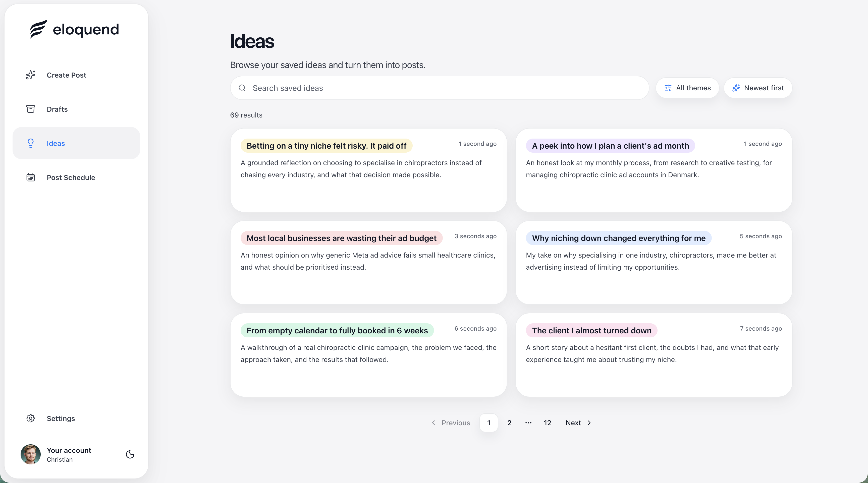Click the eloquend logo
This screenshot has width=868, height=483.
(74, 29)
